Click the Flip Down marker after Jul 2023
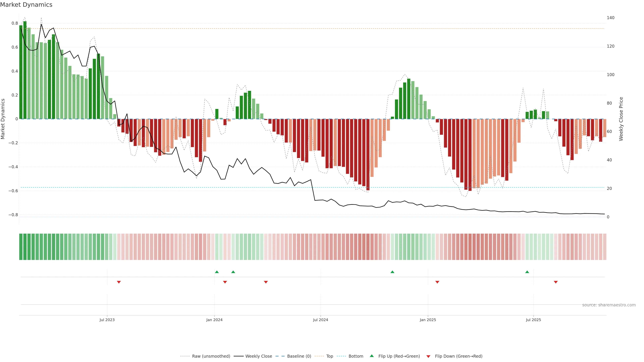Image resolution: width=644 pixels, height=362 pixels. coord(119,282)
